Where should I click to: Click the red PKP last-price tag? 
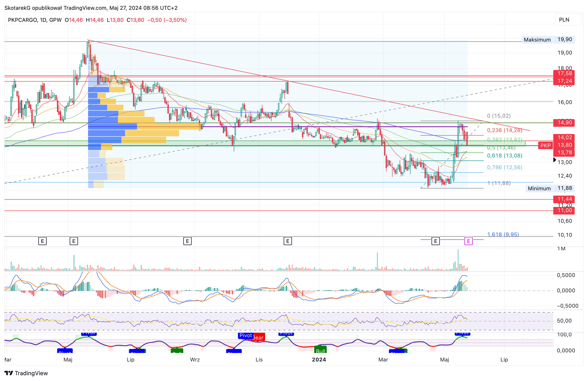546,145
